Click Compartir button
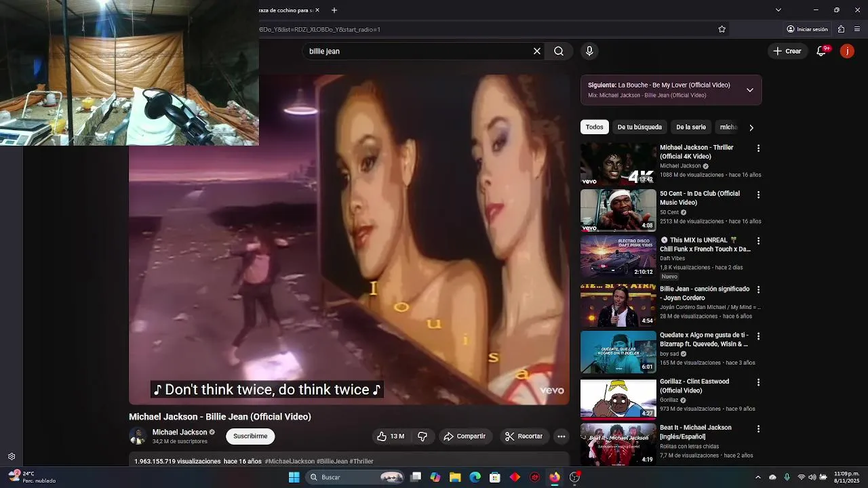 click(x=465, y=436)
